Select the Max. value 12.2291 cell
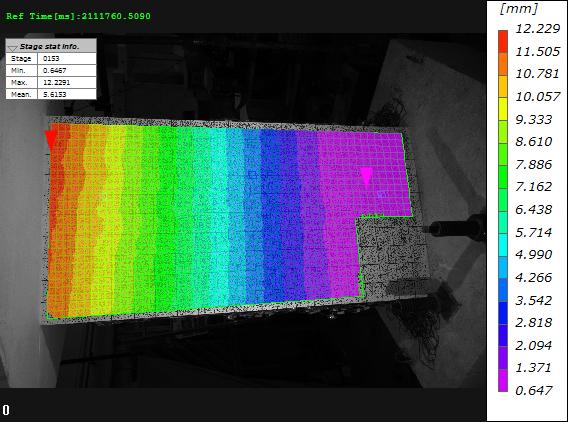The image size is (568, 422). click(x=67, y=83)
